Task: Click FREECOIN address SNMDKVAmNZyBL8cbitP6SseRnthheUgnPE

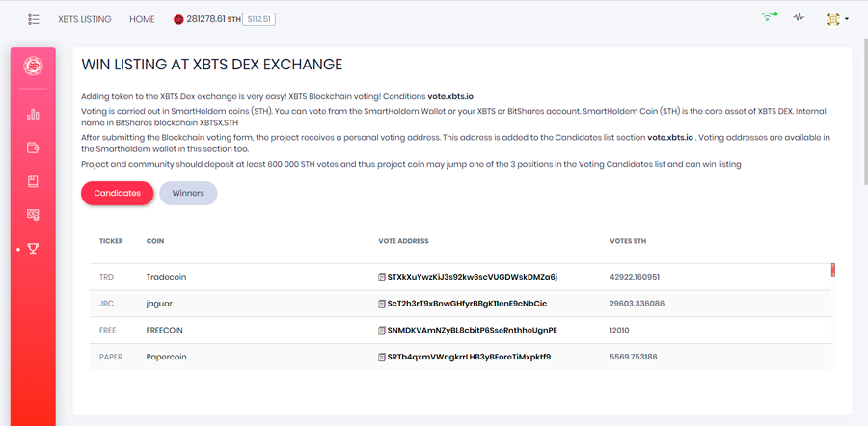Action: 473,331
